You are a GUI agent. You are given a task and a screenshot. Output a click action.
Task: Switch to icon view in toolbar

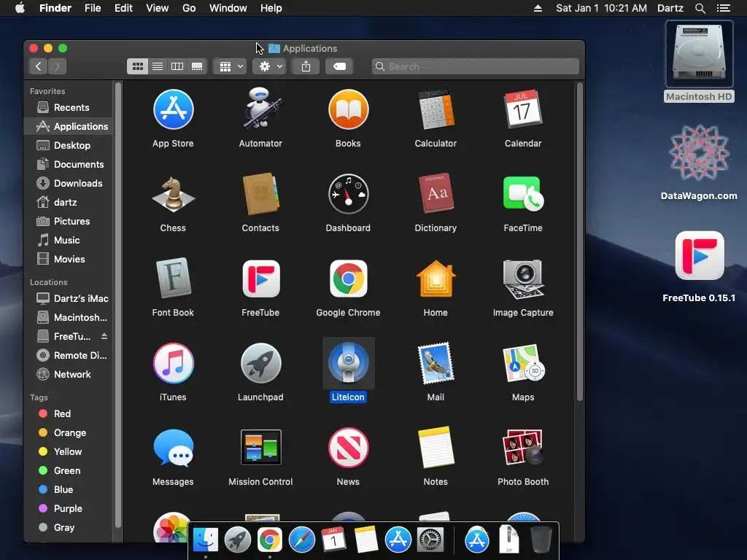coord(138,66)
